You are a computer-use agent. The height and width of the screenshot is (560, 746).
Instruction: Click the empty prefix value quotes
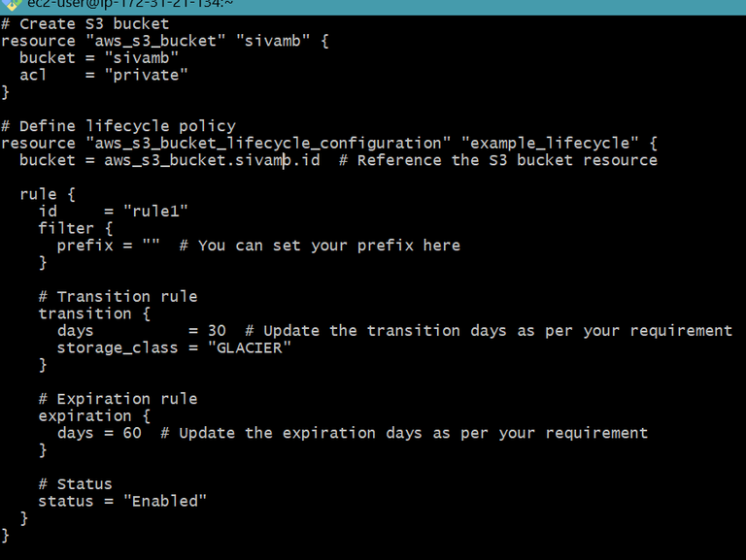152,246
